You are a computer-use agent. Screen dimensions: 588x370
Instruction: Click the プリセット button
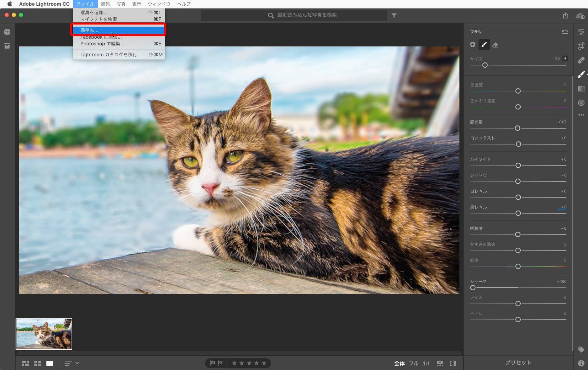[x=518, y=363]
